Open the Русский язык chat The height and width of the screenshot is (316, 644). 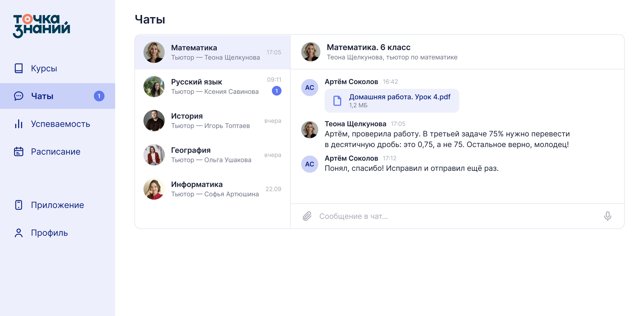[x=212, y=86]
